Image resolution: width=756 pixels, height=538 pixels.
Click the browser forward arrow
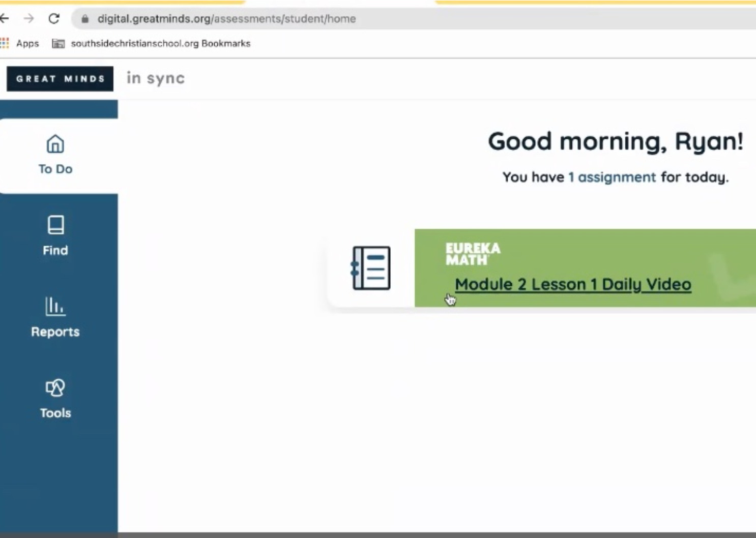(29, 19)
